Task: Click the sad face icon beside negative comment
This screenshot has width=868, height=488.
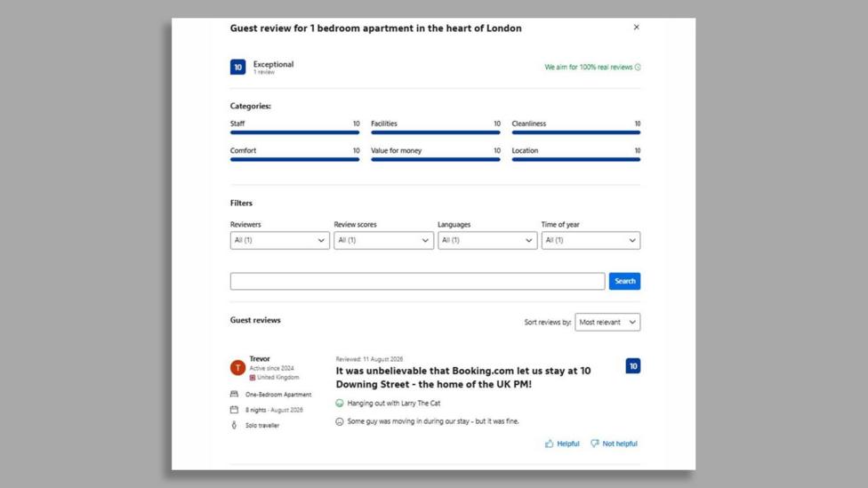Action: 340,421
